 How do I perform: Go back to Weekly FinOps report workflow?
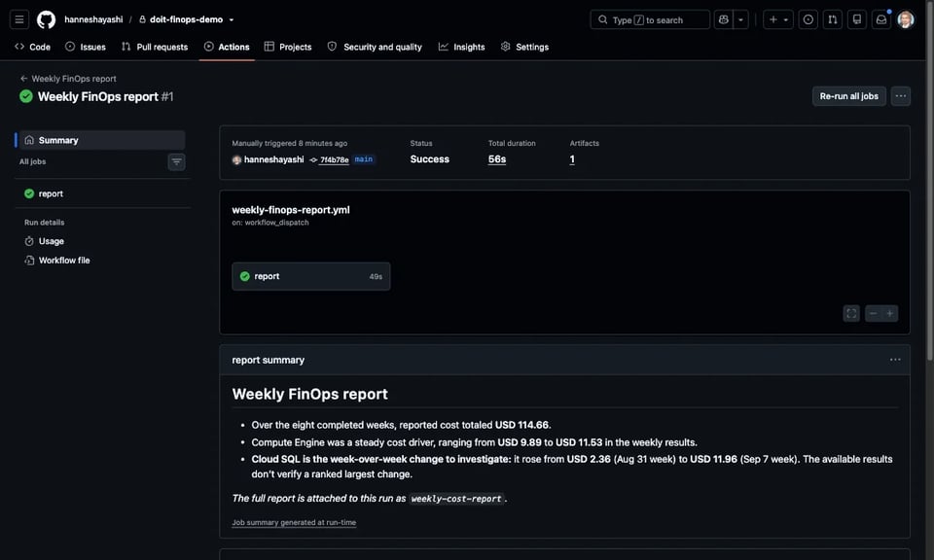68,79
